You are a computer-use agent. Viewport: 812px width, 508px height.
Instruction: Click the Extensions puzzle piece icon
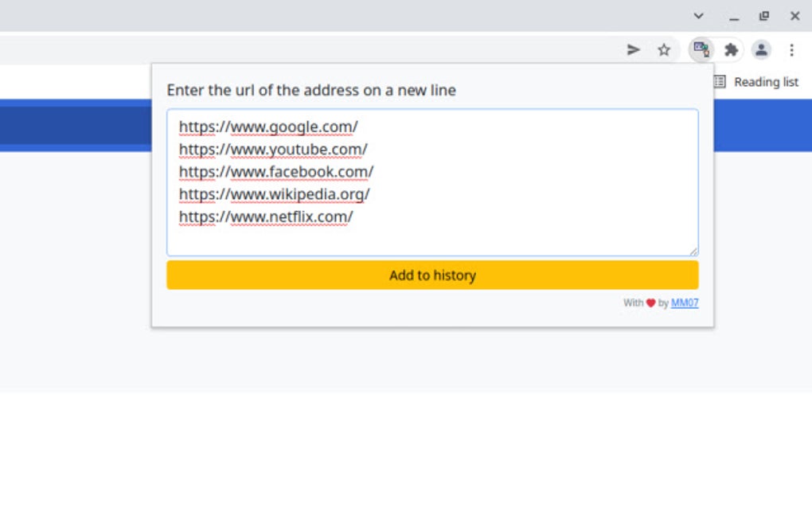[732, 49]
